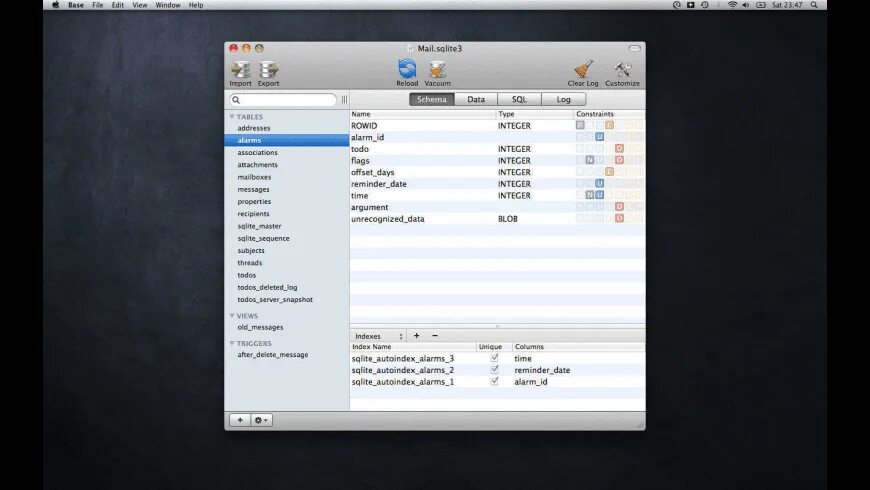The width and height of the screenshot is (870, 490).
Task: Uncheck Unique for sqlite_autoindex_alarms_1
Action: [494, 381]
